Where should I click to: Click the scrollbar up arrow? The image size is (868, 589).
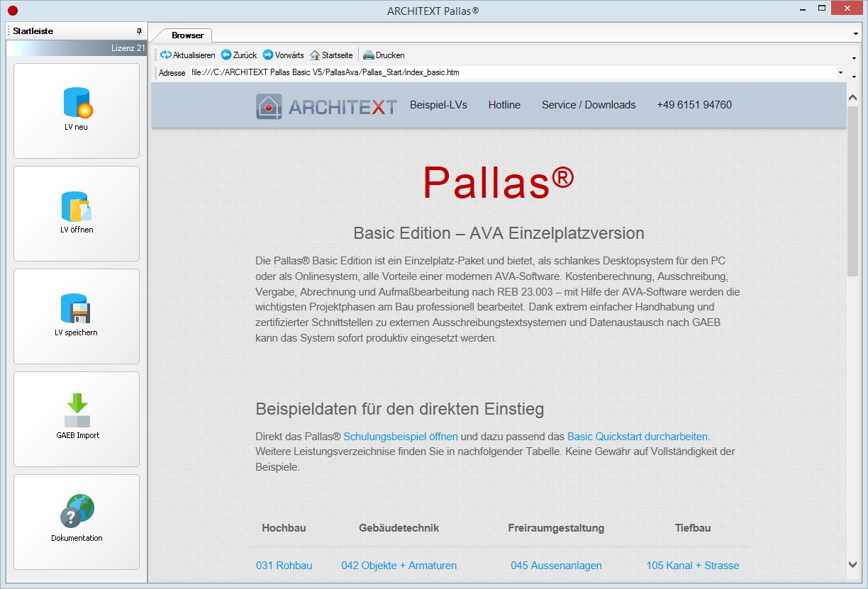pyautogui.click(x=852, y=97)
